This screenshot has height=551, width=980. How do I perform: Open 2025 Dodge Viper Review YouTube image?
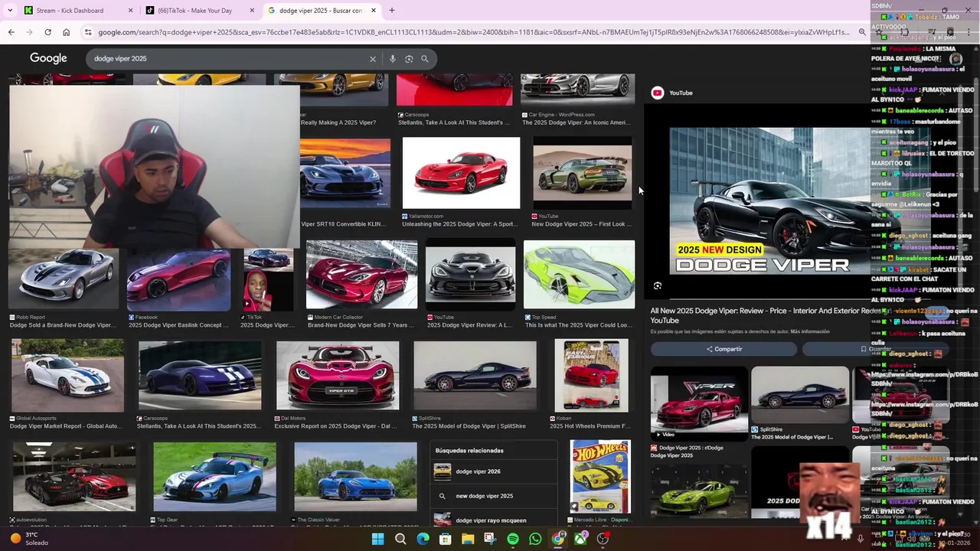470,274
